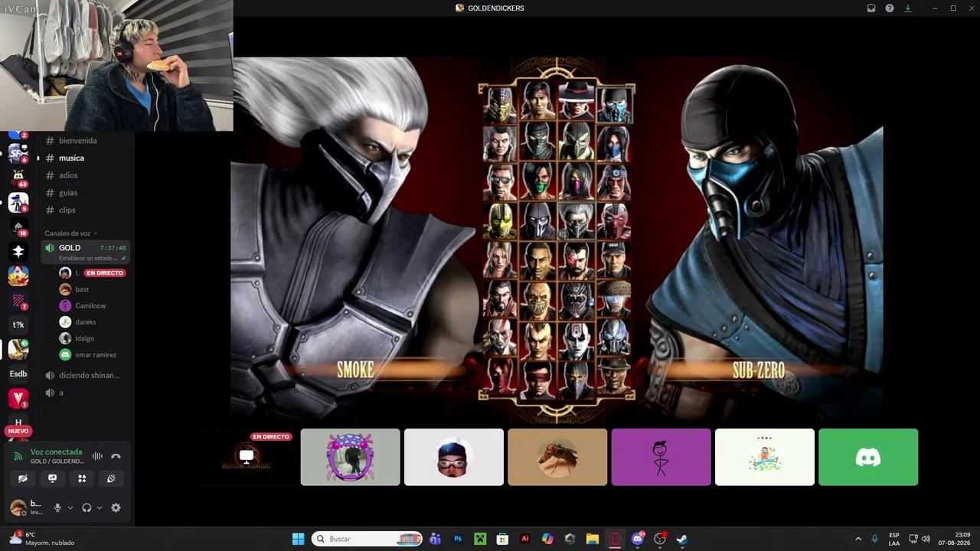
Task: Open the Esdb server icon
Action: (x=18, y=374)
